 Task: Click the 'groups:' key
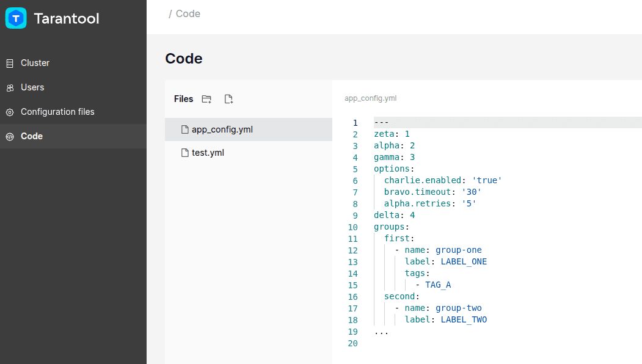(x=392, y=227)
